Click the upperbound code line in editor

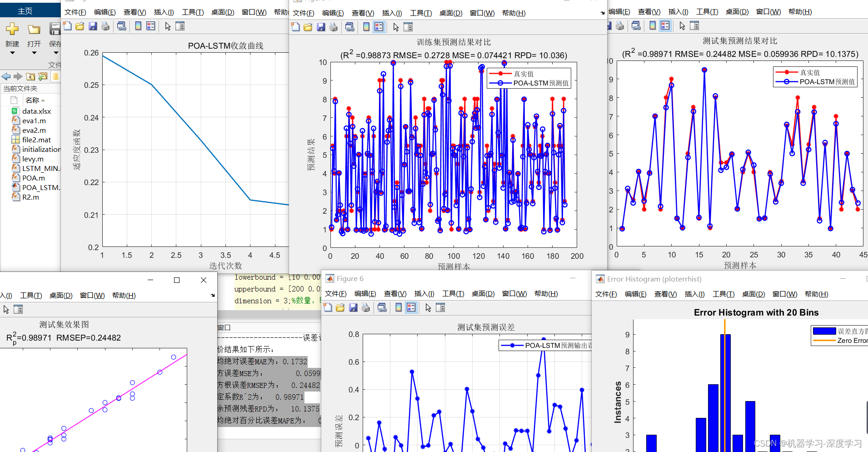click(x=278, y=289)
